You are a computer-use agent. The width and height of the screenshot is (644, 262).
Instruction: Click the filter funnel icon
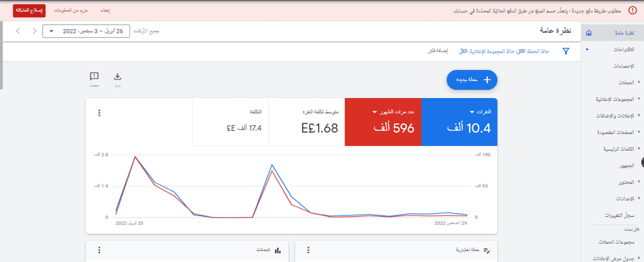pos(566,52)
